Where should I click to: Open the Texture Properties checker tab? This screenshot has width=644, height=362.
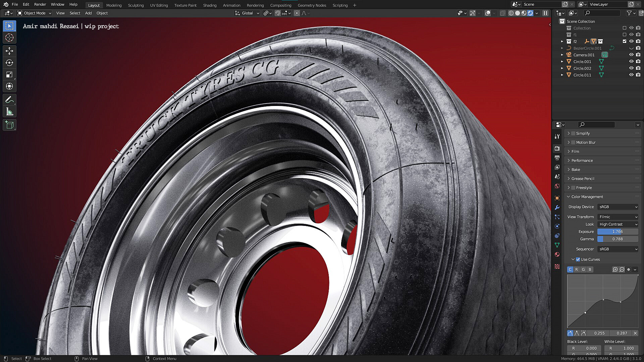pyautogui.click(x=557, y=266)
